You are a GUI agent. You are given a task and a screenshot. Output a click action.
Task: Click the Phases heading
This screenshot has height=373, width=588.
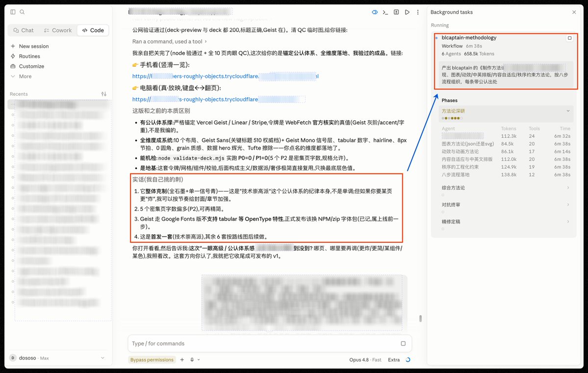449,101
